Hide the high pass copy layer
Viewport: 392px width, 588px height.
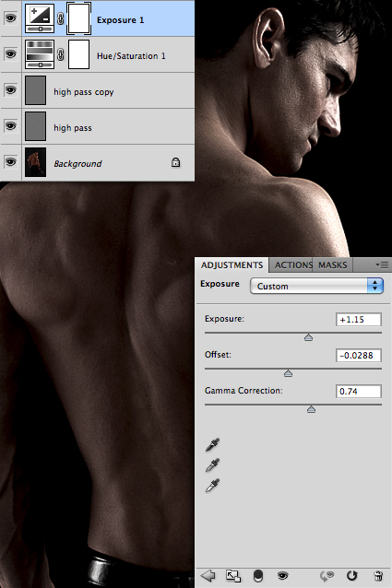tap(10, 90)
